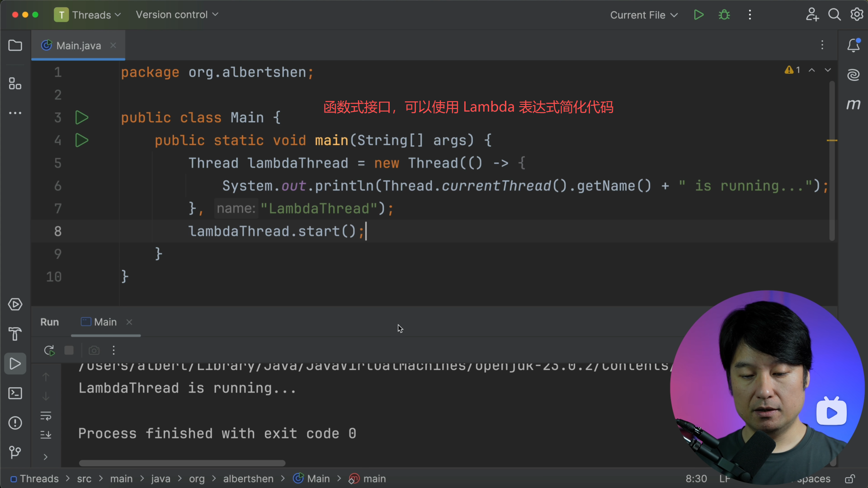Screen dimensions: 868x488
Task: Toggle soft-wrap in the console output
Action: (x=46, y=416)
